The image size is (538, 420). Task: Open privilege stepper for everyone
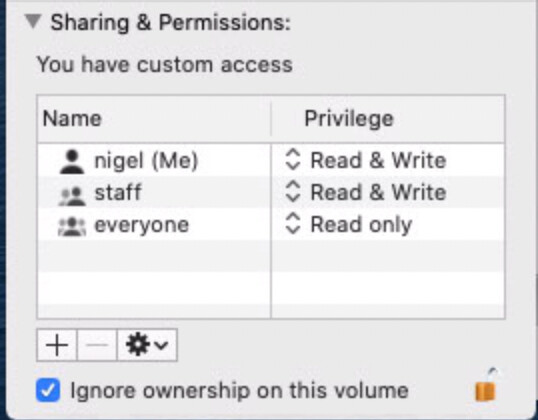293,224
